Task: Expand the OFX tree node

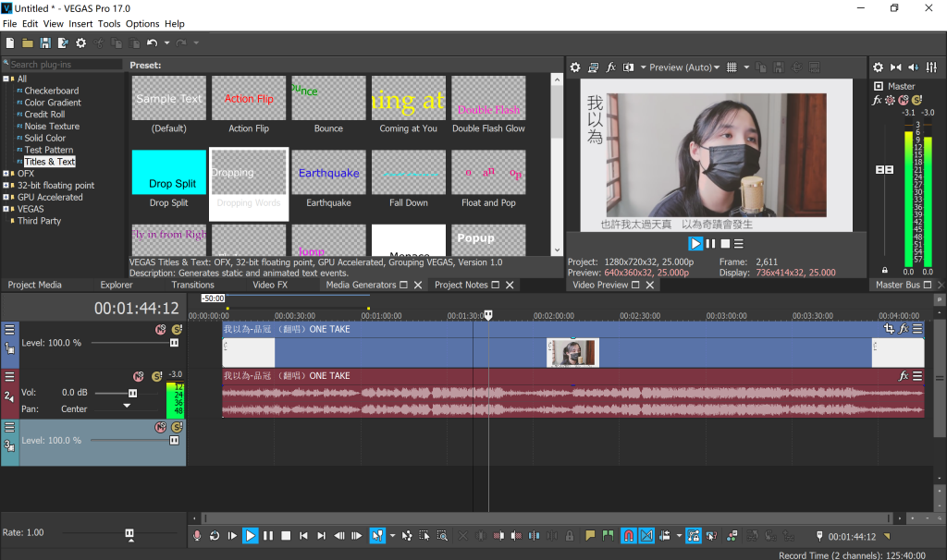Action: (x=6, y=173)
